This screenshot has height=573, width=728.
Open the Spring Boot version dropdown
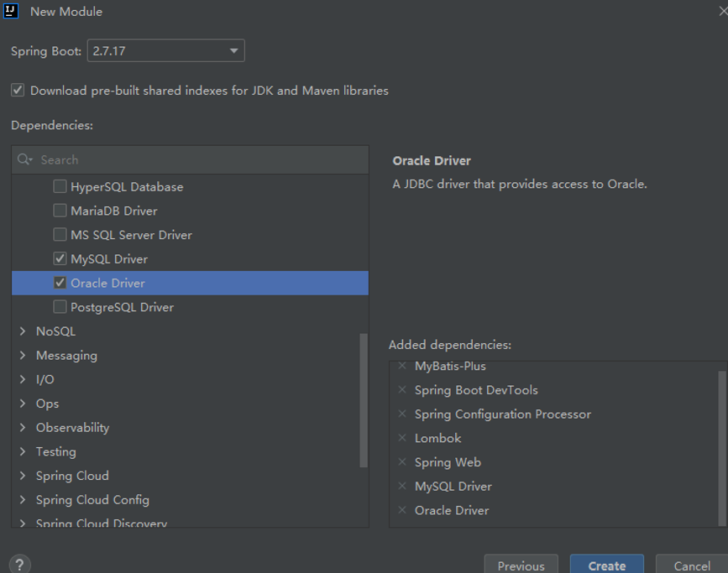pos(234,50)
